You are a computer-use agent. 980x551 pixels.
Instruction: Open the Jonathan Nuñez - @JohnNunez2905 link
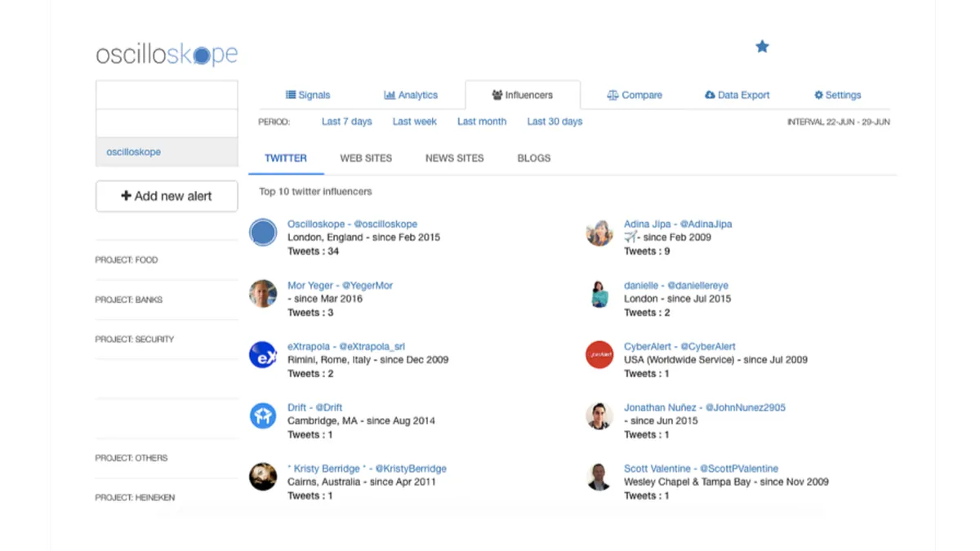(x=705, y=407)
